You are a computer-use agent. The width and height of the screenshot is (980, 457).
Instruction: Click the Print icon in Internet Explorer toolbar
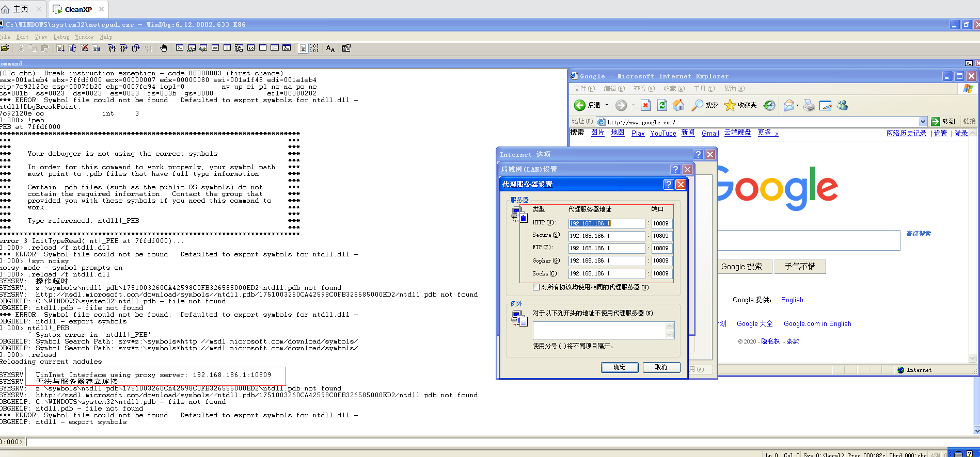[809, 105]
